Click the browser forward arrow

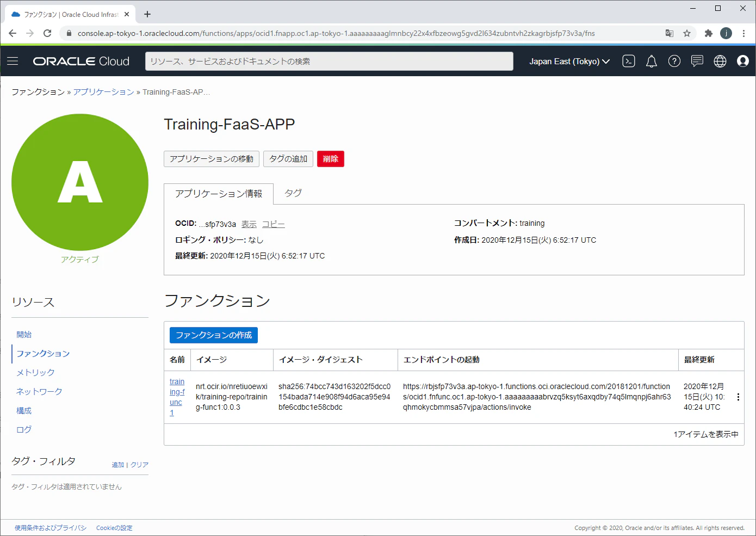click(30, 33)
